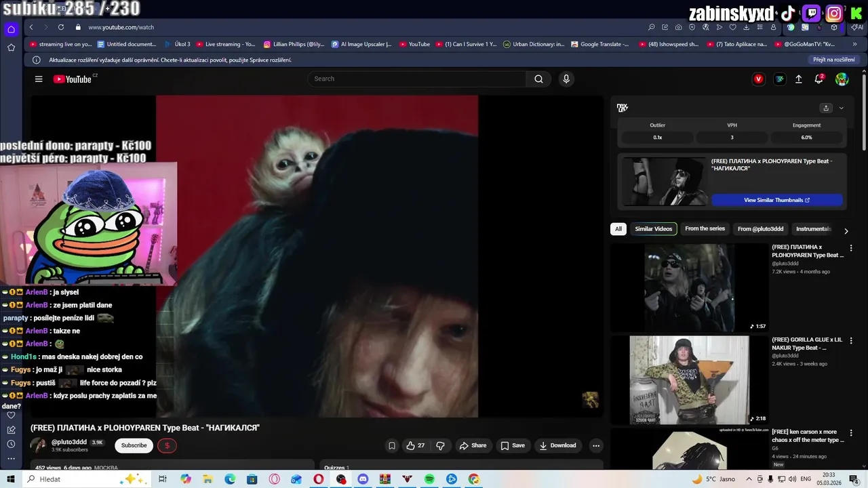Click the heart icon in the address bar

(732, 27)
